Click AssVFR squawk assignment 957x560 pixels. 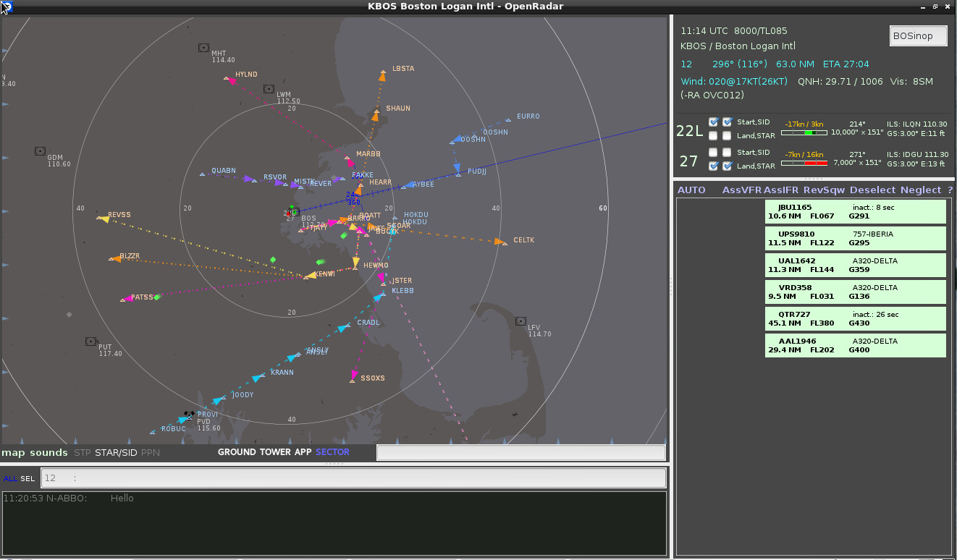tap(742, 190)
